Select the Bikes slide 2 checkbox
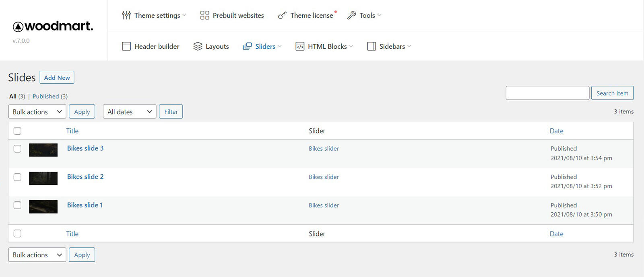Viewport: 644px width, 277px height. [17, 177]
